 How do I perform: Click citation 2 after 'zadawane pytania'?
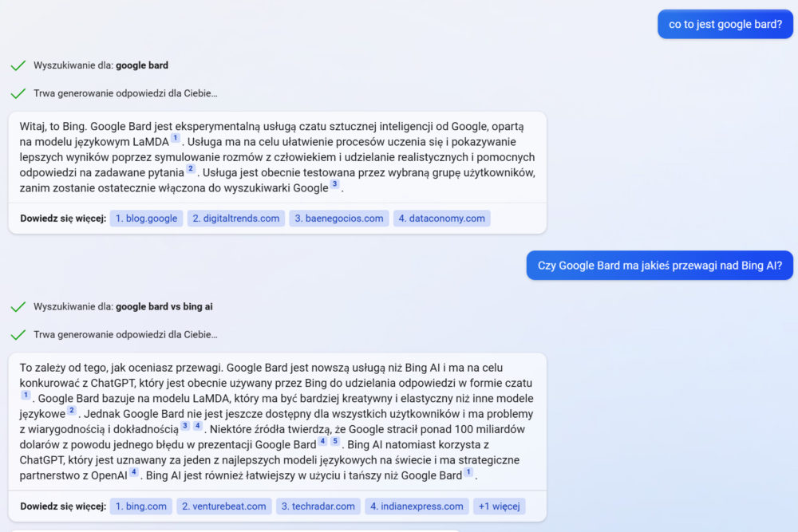191,168
